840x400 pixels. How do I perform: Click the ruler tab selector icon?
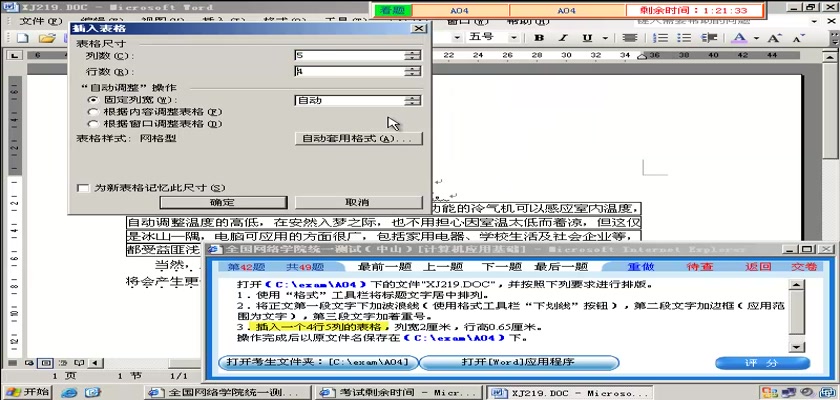click(14, 55)
